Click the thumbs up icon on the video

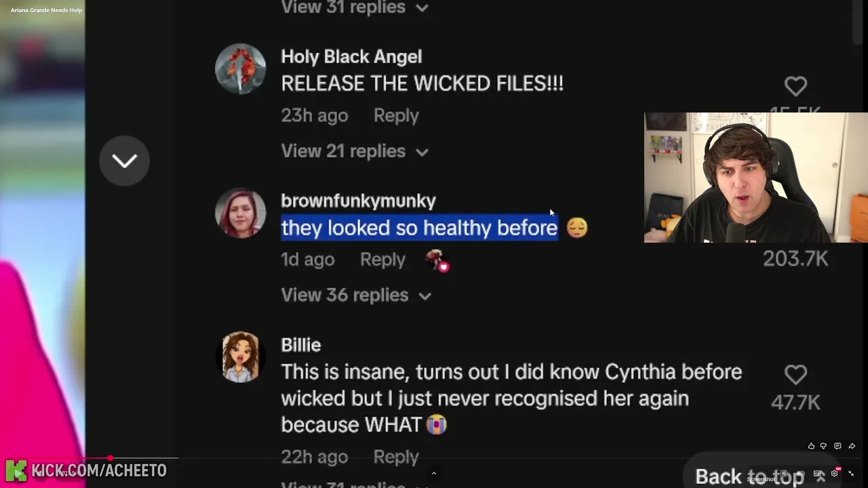(x=811, y=446)
